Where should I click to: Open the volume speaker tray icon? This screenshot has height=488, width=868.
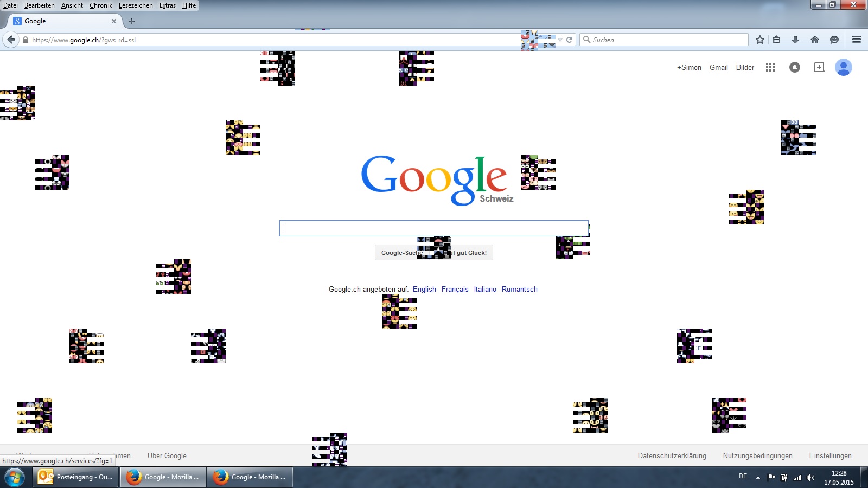[x=810, y=478]
